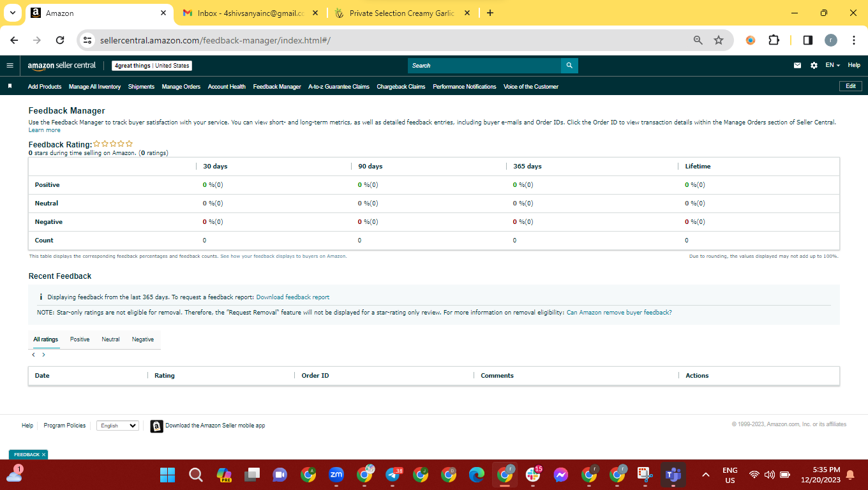Select the Neutral feedback tab
Screen dimensions: 868x490
[x=110, y=339]
